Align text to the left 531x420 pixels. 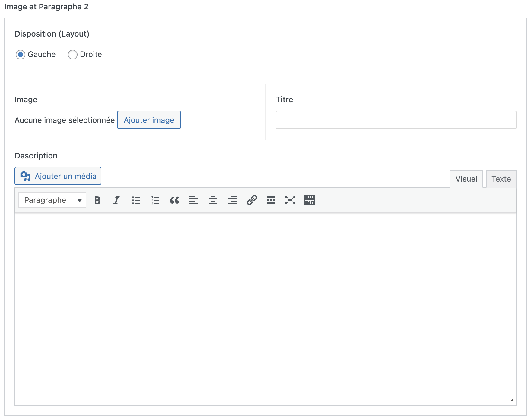point(194,200)
